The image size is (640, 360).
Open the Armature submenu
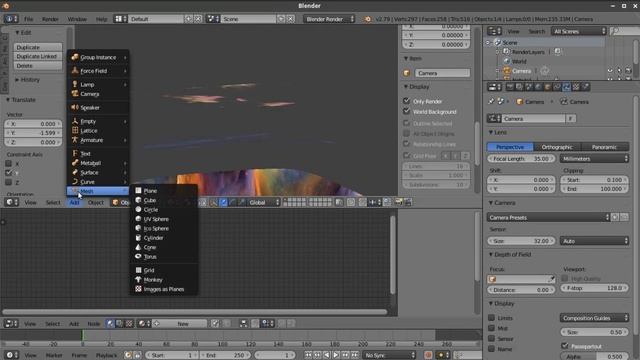click(x=98, y=140)
